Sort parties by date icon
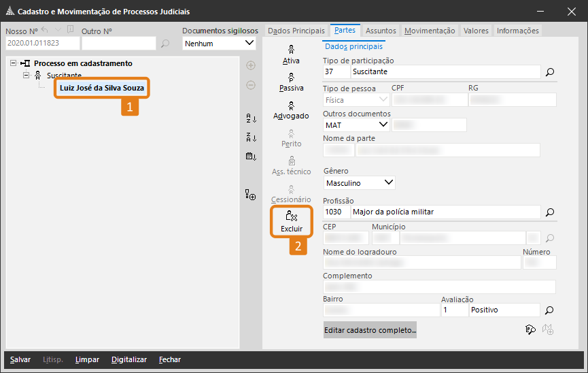Image resolution: width=588 pixels, height=373 pixels. pos(251,156)
